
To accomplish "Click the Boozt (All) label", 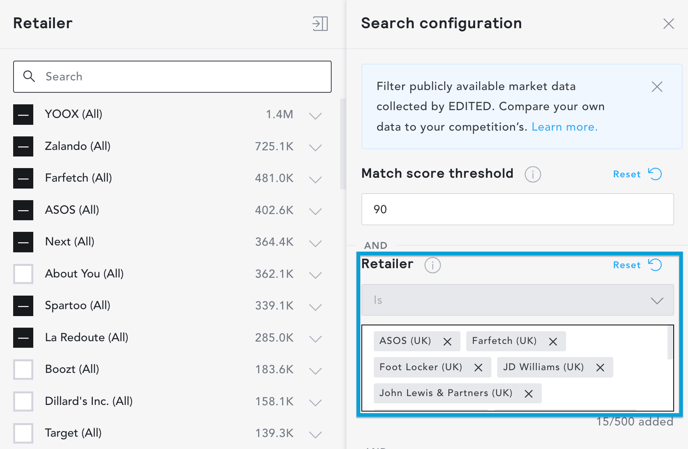I will tap(72, 369).
